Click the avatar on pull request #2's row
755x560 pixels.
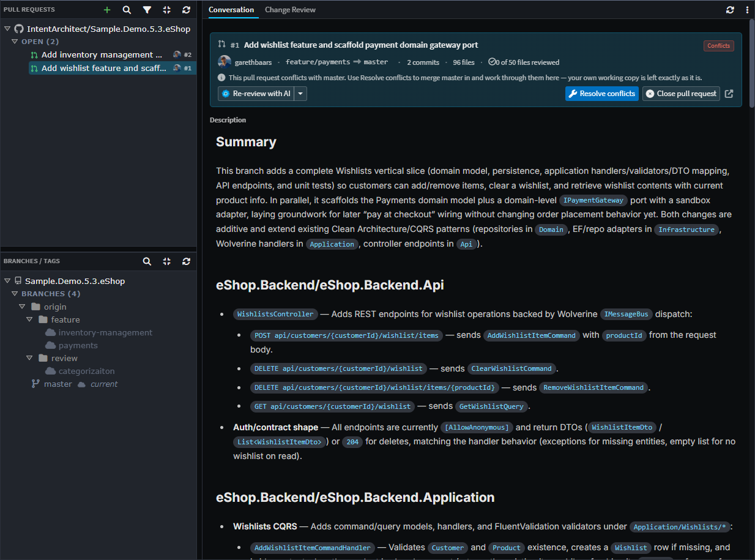pyautogui.click(x=177, y=54)
